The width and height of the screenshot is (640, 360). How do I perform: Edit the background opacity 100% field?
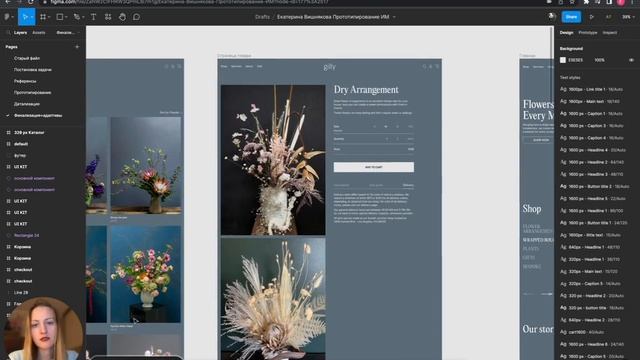(x=599, y=60)
